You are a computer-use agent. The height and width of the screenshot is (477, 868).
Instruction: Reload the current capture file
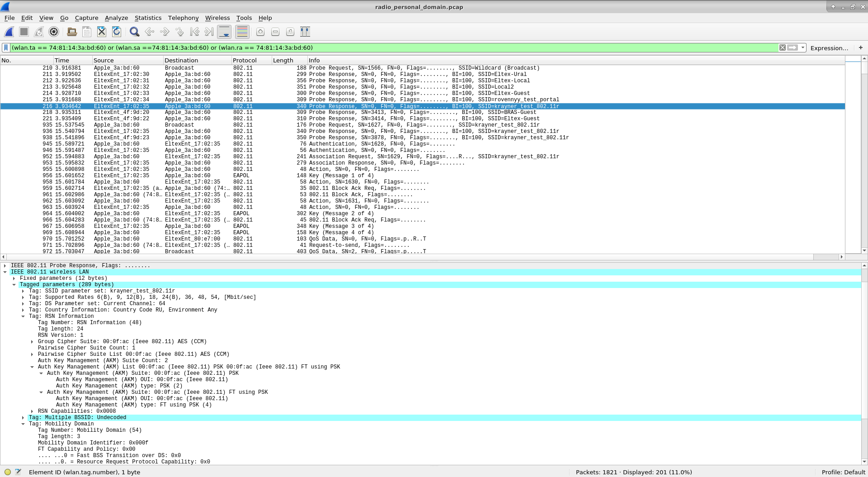[x=117, y=32]
